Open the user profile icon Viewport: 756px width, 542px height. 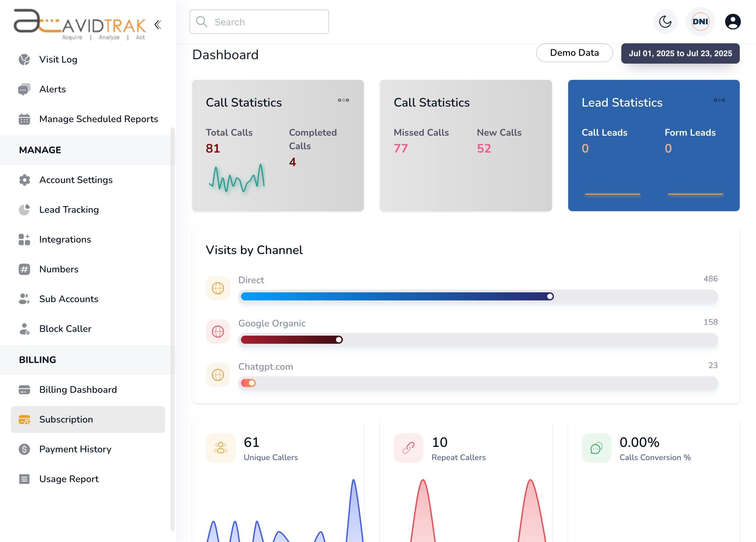[x=733, y=21]
